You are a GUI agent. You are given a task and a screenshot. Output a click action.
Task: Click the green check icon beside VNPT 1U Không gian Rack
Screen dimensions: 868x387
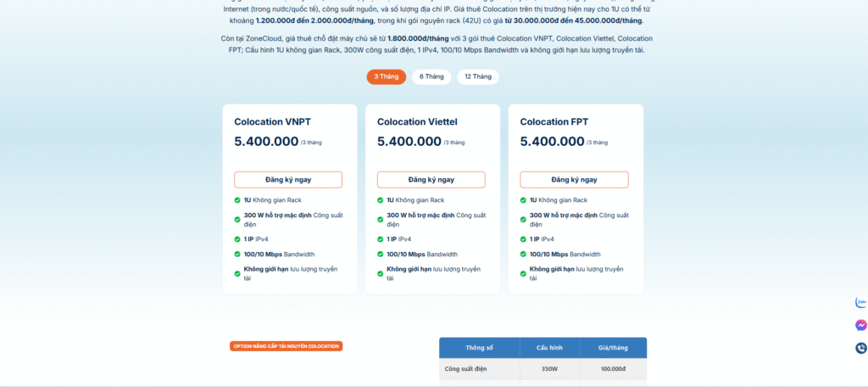click(237, 200)
